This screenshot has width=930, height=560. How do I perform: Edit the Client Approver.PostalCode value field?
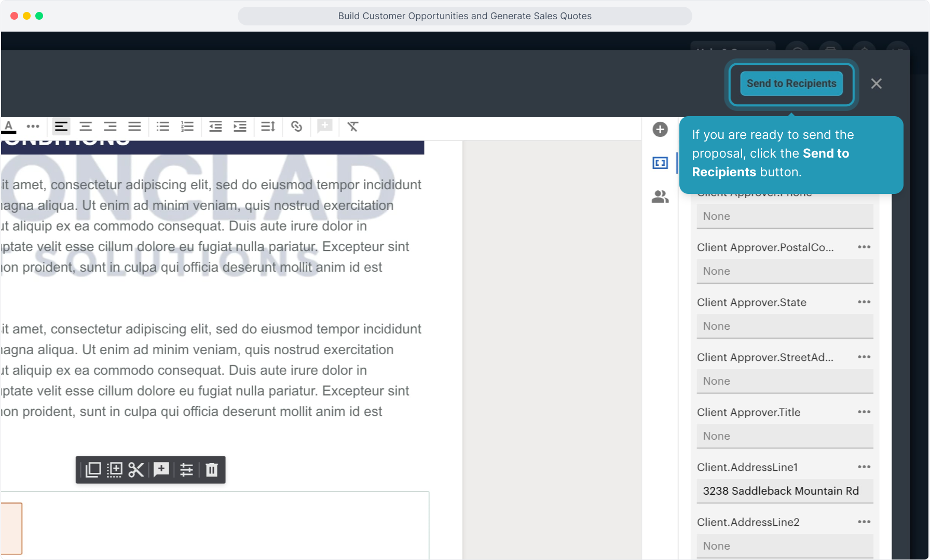(785, 271)
